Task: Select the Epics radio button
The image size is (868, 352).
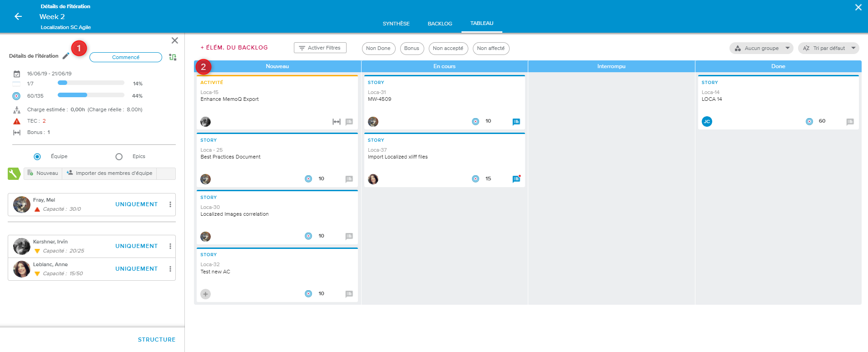Action: click(x=119, y=157)
